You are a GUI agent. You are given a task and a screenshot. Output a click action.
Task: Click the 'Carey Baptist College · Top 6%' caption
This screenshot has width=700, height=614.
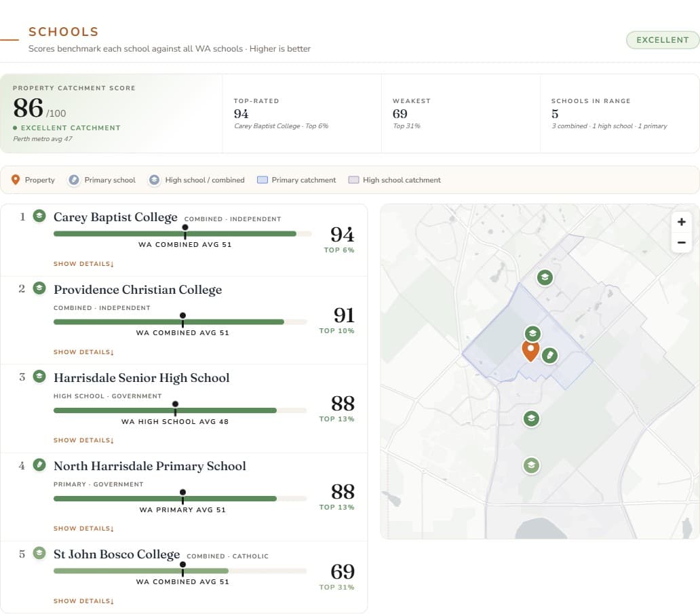click(x=281, y=126)
